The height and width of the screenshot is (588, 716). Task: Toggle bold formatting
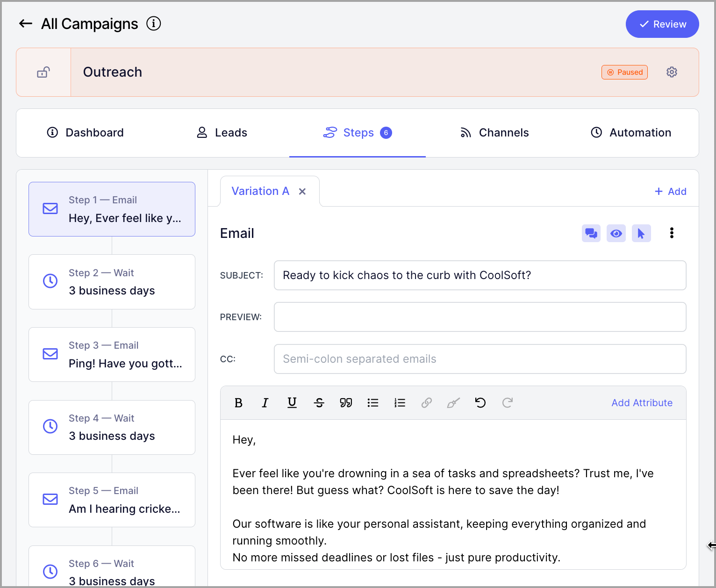click(x=238, y=403)
